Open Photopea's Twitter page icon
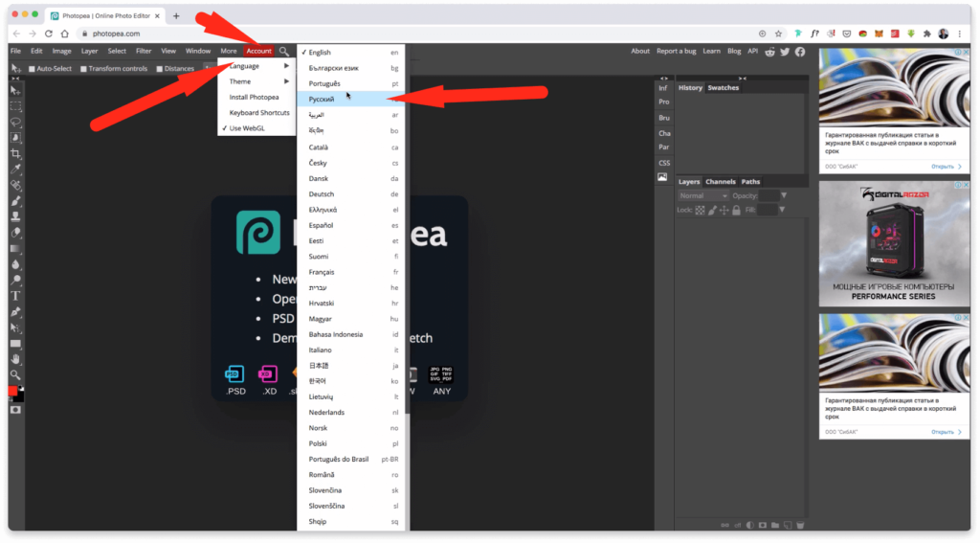Viewport: 980px width, 543px height. click(x=785, y=52)
